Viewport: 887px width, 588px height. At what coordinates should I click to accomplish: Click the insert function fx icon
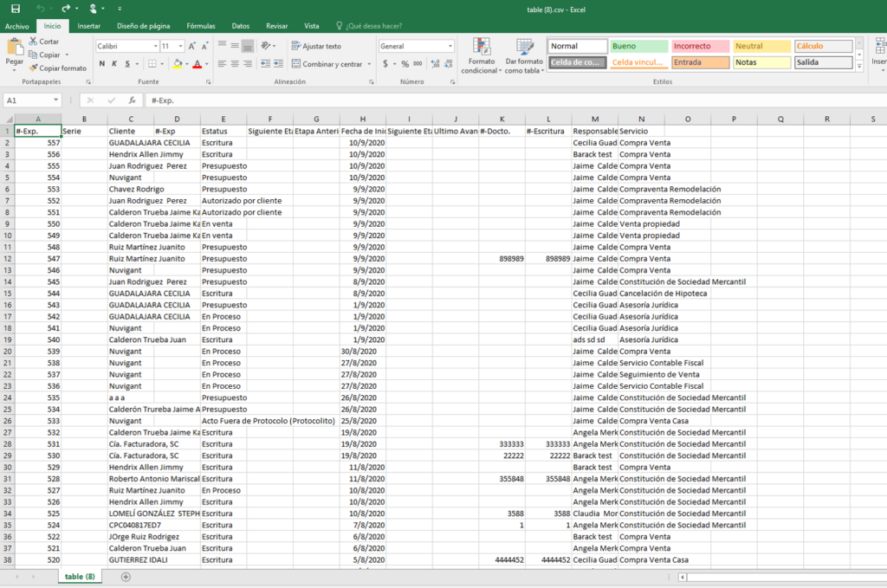pos(132,100)
